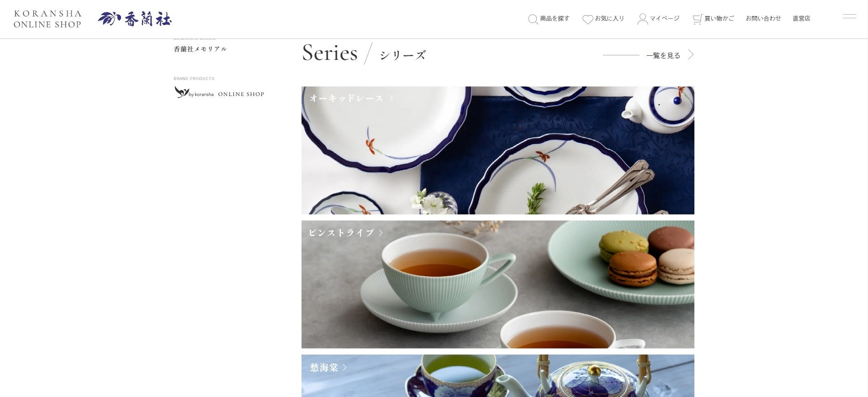The width and height of the screenshot is (868, 397).
Task: Expand chevron beside 愁海棠
Action: click(344, 367)
